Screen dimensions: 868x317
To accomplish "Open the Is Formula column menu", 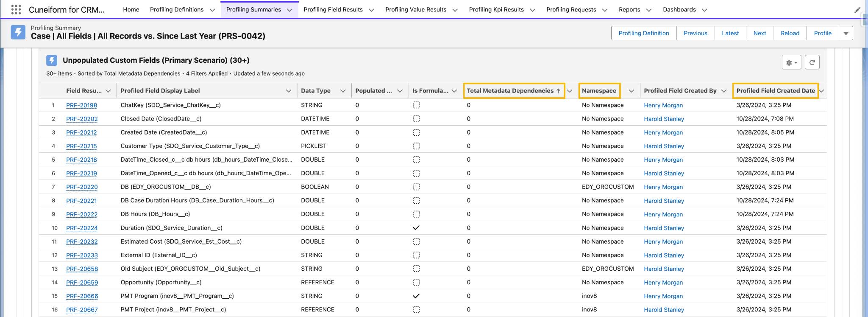I will [x=454, y=91].
